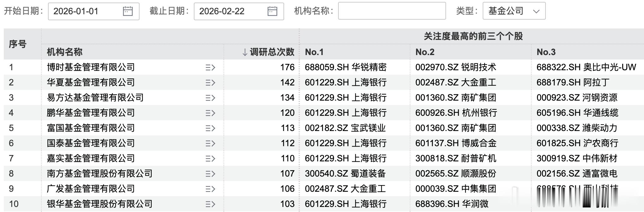Select No.3 column header

(x=546, y=52)
